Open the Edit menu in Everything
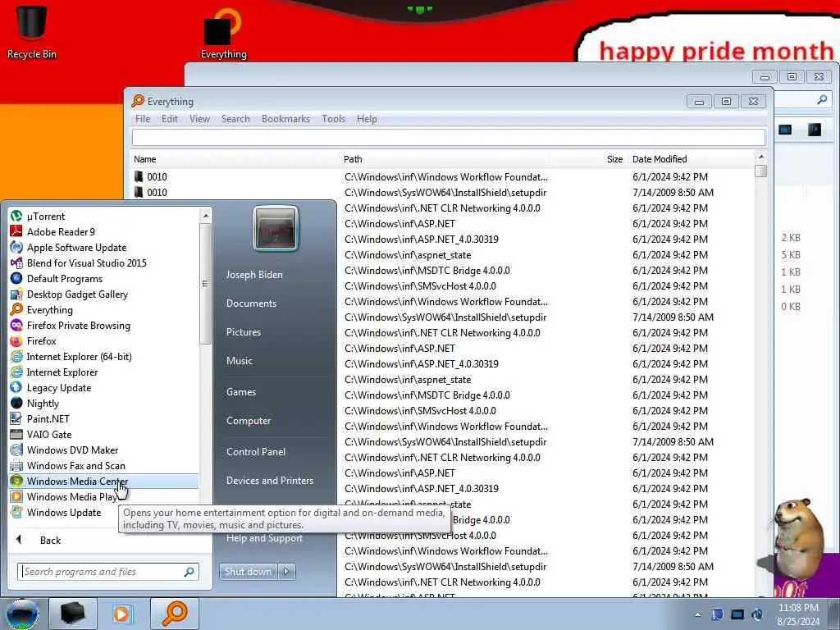Screen dimensions: 840x630 point(169,119)
